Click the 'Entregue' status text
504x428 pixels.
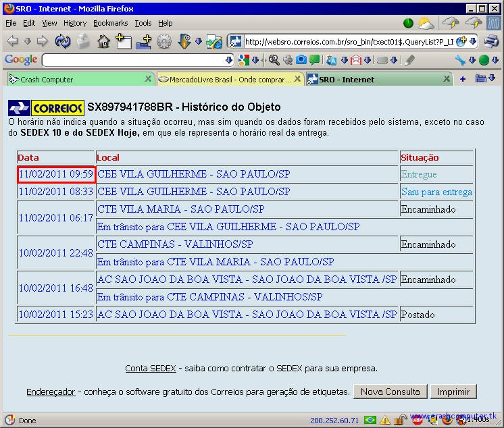pyautogui.click(x=419, y=174)
